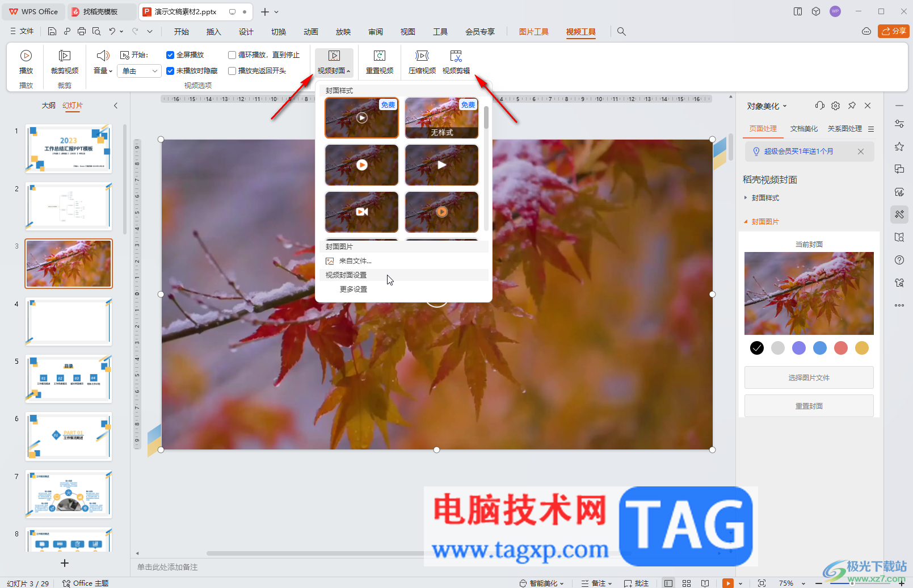Image resolution: width=913 pixels, height=588 pixels.
Task: Click the magic wand beautify sidebar icon
Action: [899, 215]
